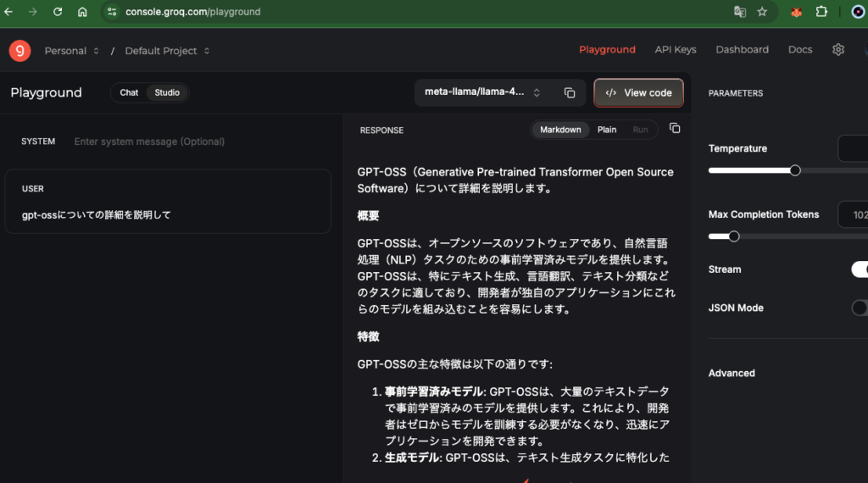
Task: Open the Docs page
Action: click(800, 50)
